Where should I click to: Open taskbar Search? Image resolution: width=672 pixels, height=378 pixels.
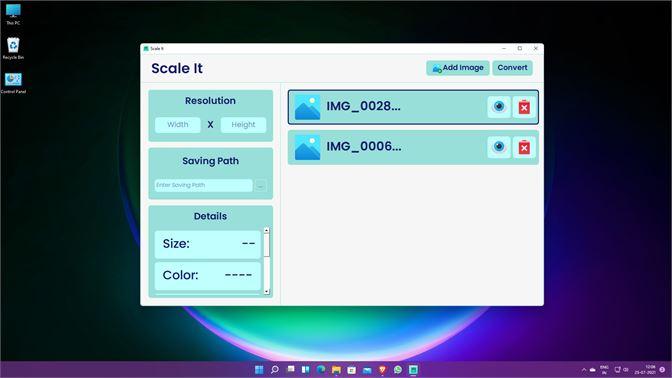click(275, 370)
